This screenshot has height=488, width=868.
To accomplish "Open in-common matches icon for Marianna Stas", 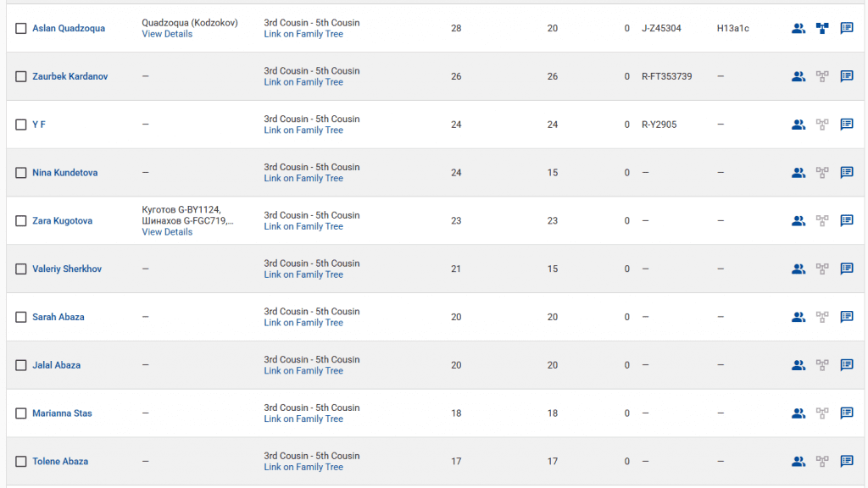I will tap(798, 413).
